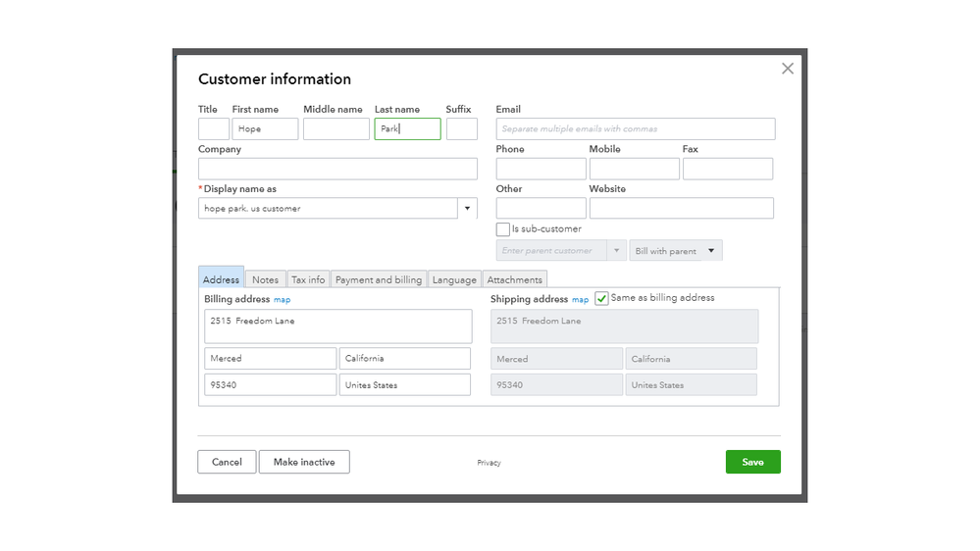The image size is (980, 551).
Task: Go to the Language tab
Action: click(x=454, y=279)
